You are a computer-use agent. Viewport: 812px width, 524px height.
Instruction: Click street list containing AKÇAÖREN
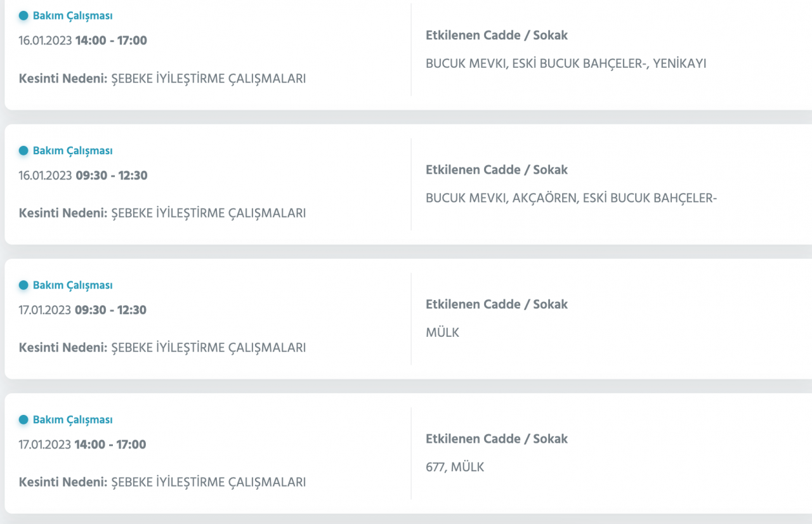point(571,198)
